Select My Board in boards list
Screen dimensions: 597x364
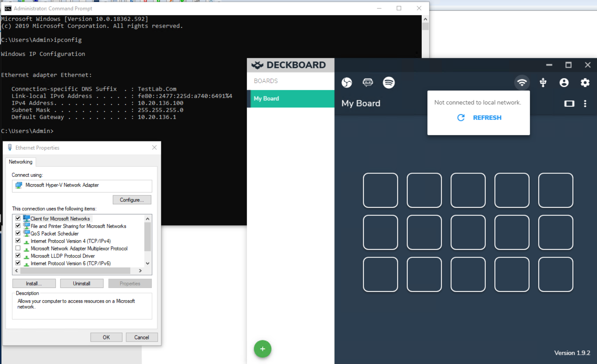click(x=291, y=98)
